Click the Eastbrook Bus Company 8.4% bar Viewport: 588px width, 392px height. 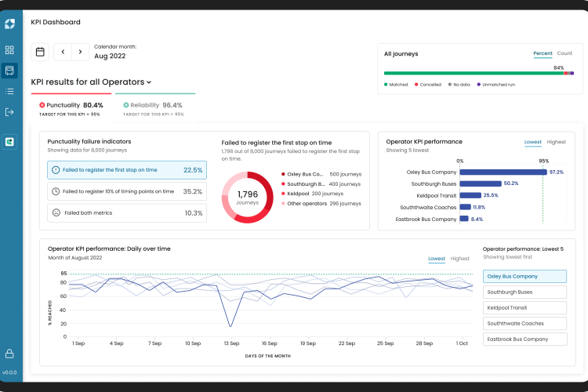(464, 219)
